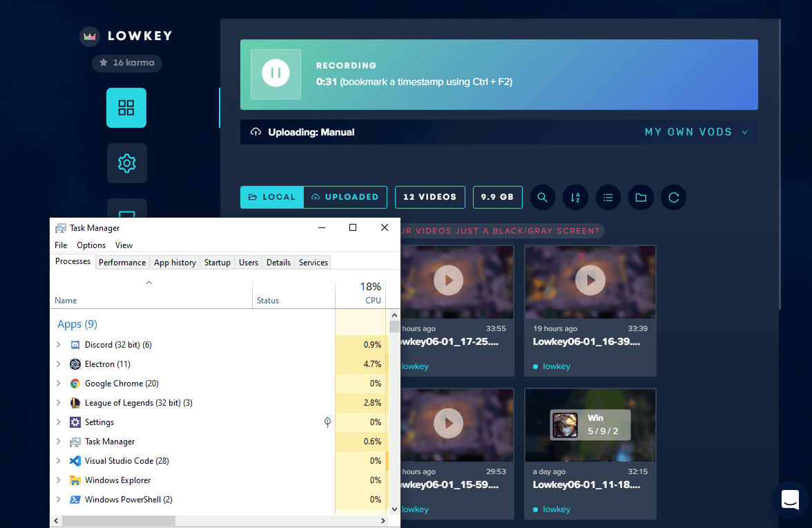The height and width of the screenshot is (528, 812).
Task: Click the Apps (9) group header
Action: 77,324
